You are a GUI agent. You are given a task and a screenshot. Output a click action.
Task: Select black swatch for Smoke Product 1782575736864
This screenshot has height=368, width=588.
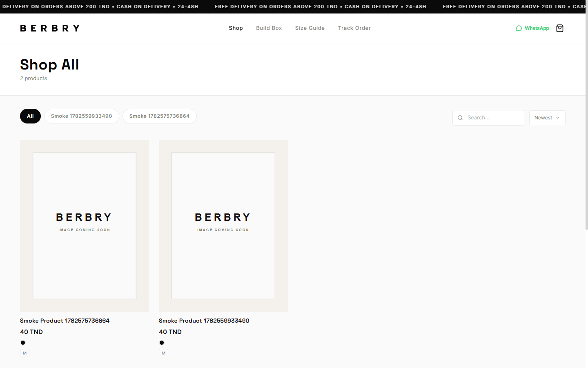23,343
